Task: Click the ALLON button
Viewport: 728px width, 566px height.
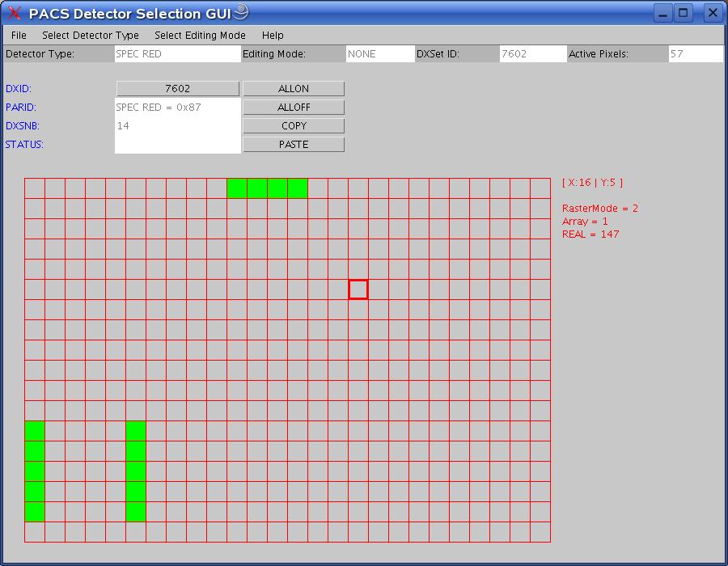Action: [294, 89]
